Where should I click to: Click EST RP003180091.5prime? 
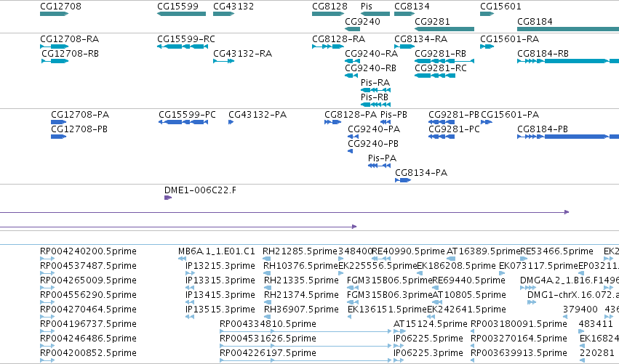click(x=473, y=331)
